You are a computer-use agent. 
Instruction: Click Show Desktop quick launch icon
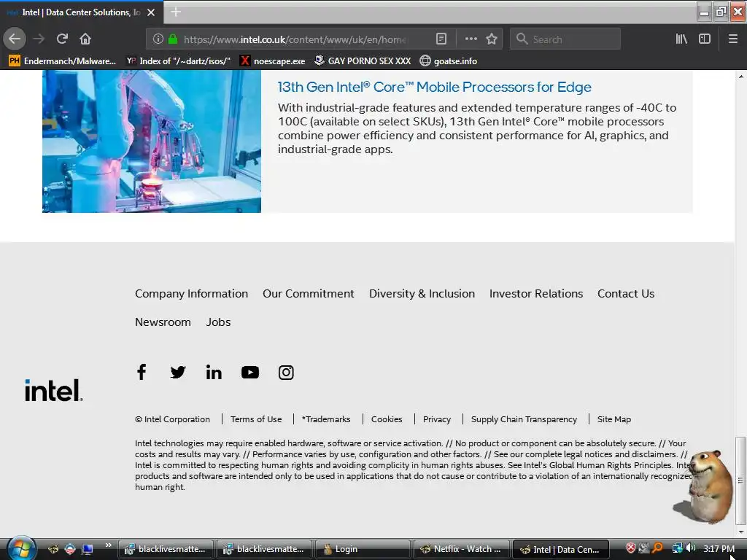tap(88, 549)
